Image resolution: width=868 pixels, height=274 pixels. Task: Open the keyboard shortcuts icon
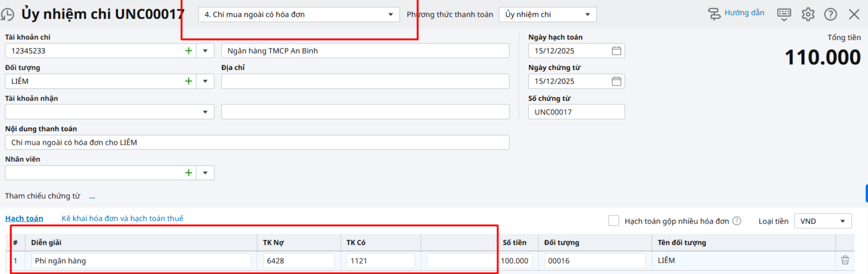(784, 14)
